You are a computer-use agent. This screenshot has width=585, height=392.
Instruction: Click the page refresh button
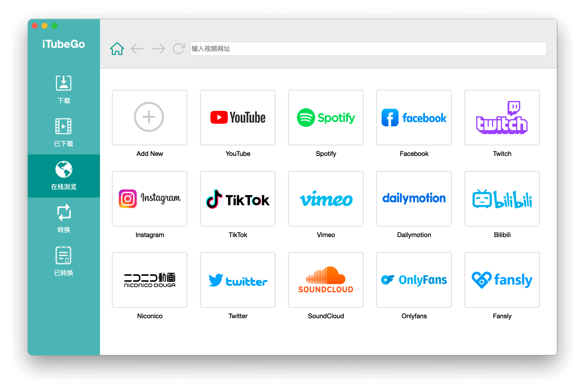click(179, 49)
